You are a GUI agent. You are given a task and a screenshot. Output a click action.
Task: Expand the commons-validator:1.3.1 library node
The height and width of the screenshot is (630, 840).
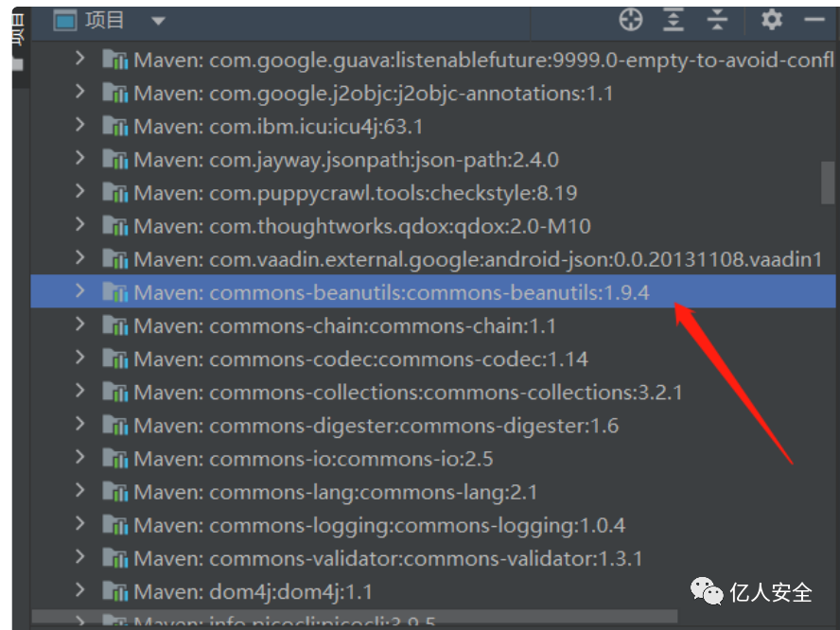pyautogui.click(x=79, y=556)
